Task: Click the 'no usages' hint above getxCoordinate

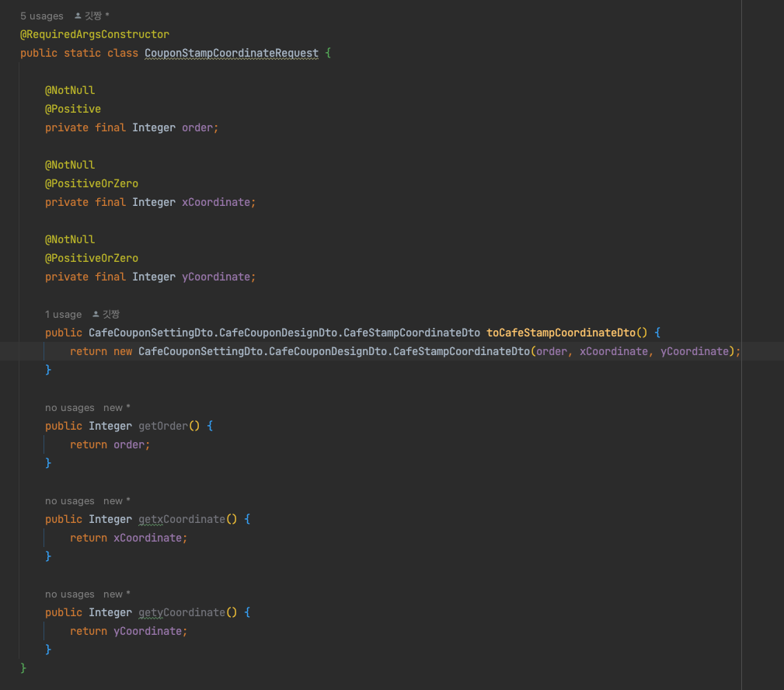Action: tap(69, 501)
